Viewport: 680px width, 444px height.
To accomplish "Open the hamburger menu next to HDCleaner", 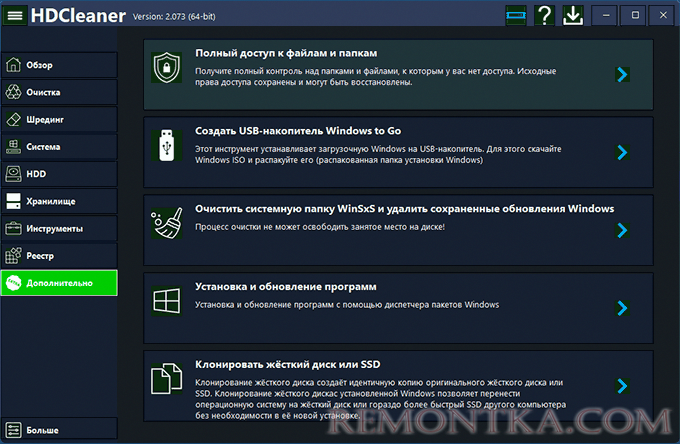I will [15, 16].
